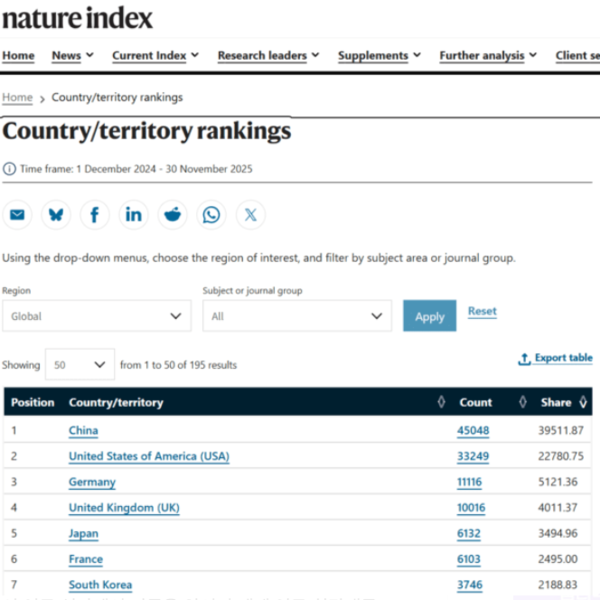Click the Position column header
Image resolution: width=600 pixels, height=600 pixels.
tap(33, 402)
